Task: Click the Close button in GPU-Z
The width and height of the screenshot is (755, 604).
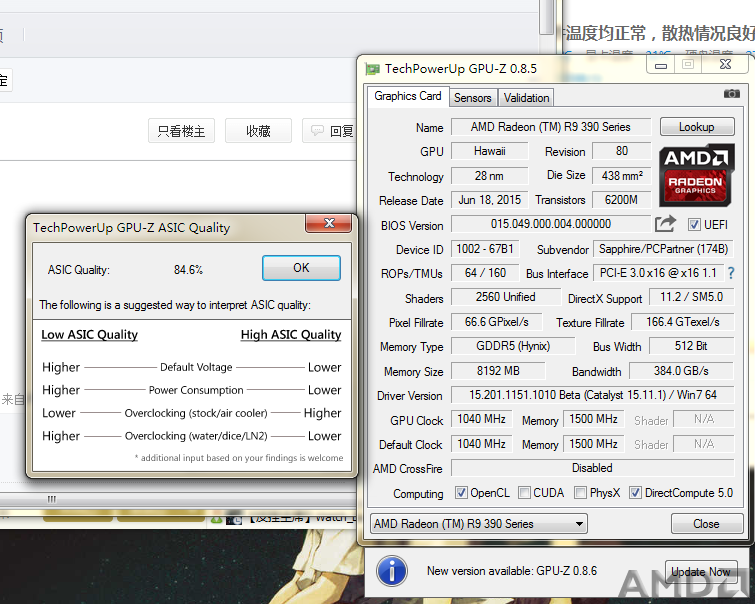Action: [x=706, y=524]
